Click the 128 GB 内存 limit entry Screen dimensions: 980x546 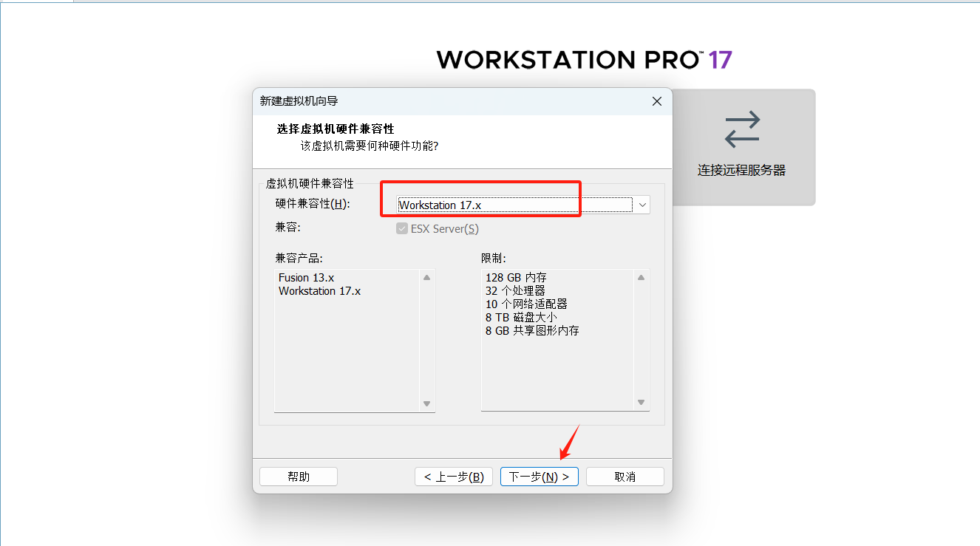[x=516, y=278]
